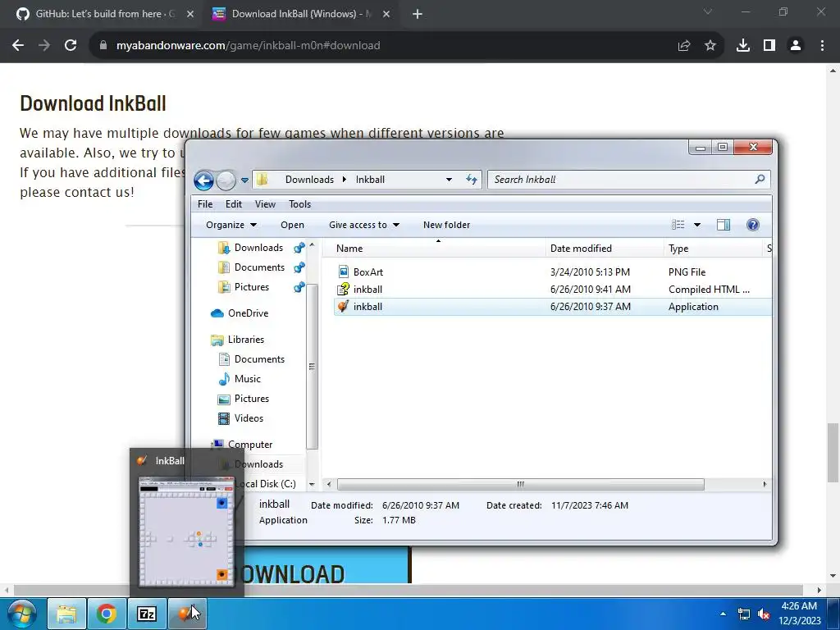Click the search magnifier icon in Explorer
Screen dimensions: 840x630
[760, 180]
